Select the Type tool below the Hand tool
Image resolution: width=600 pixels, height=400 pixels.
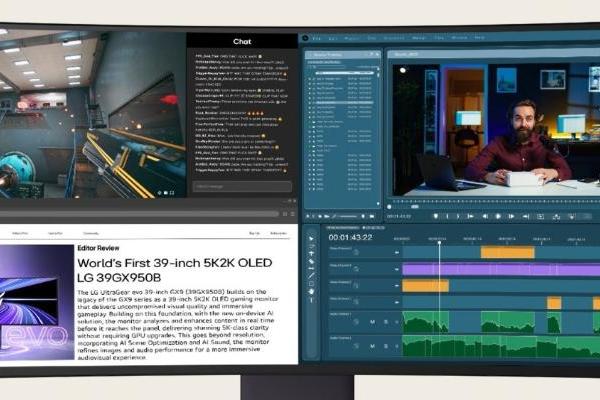311,300
